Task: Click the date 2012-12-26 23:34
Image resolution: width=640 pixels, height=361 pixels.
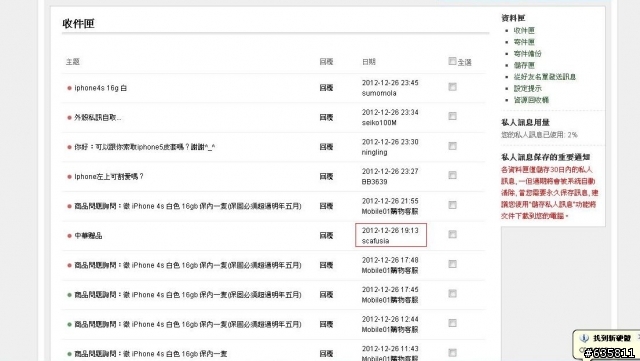Action: pos(390,112)
